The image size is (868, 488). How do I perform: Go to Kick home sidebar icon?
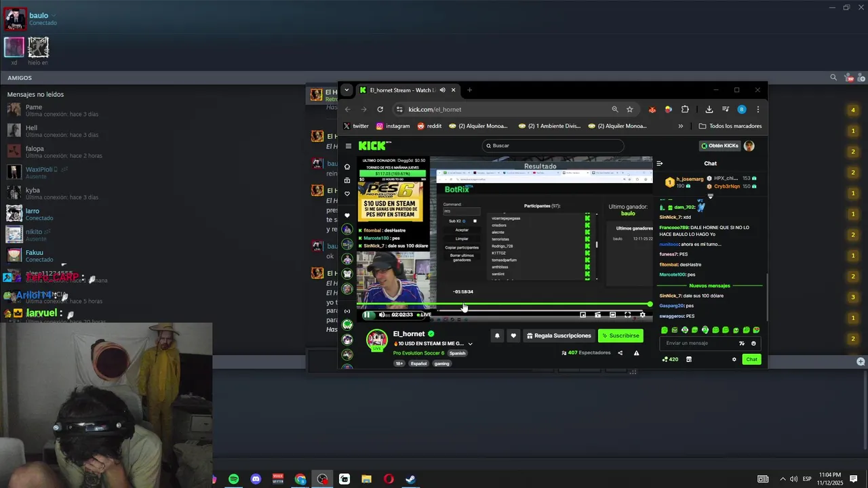point(347,167)
